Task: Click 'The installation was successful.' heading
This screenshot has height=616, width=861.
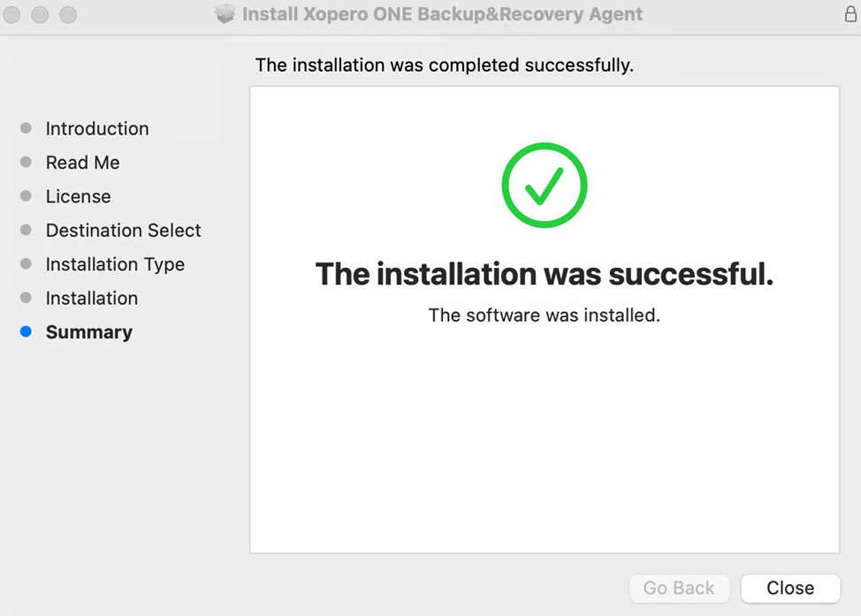Action: click(544, 274)
